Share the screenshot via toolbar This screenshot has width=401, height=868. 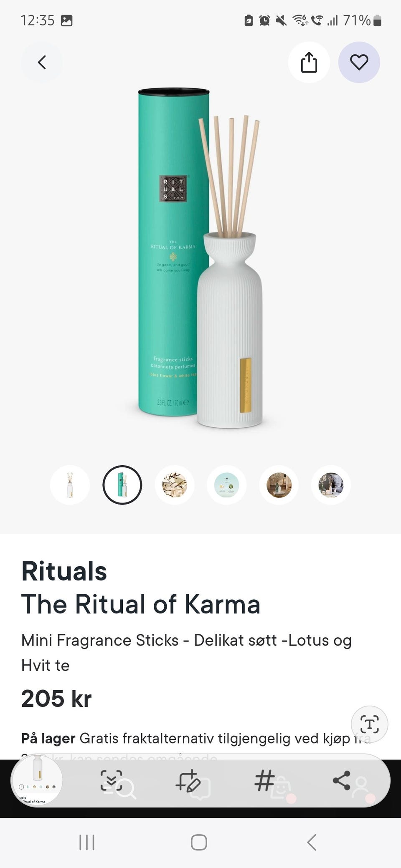341,780
